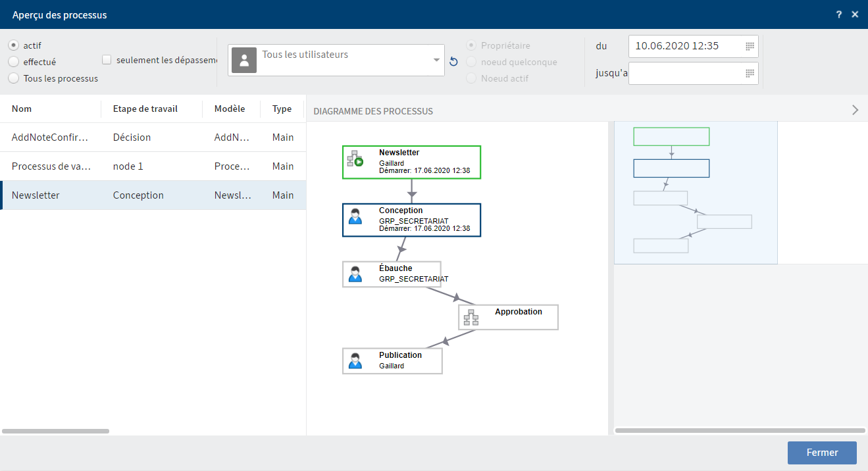Click the green node in minimap overview
The width and height of the screenshot is (868, 471).
(671, 137)
